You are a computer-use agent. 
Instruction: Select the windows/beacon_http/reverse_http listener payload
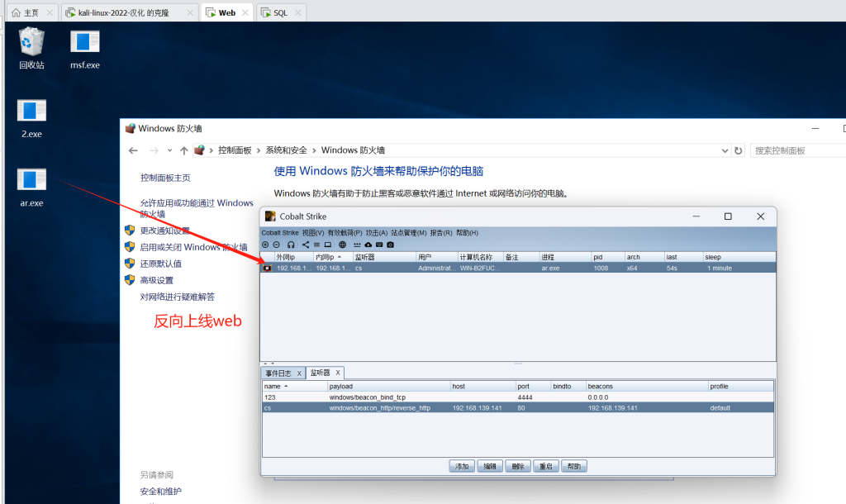click(x=380, y=408)
